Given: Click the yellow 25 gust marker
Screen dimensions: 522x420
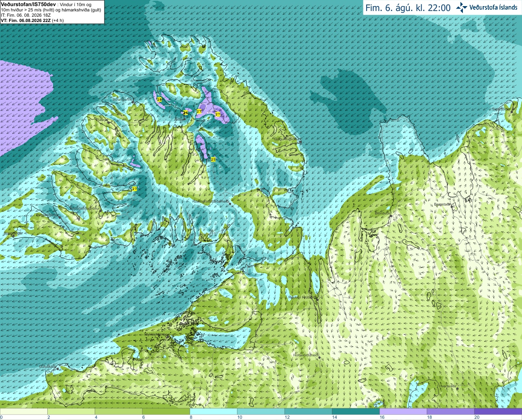Looking at the screenshot, I should click(213, 159).
